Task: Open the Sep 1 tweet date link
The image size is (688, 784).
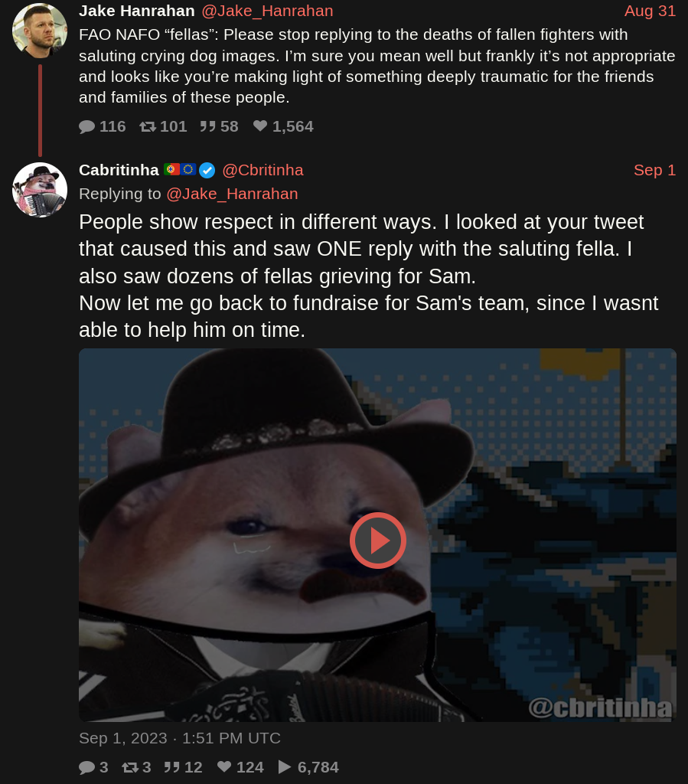Action: pos(654,170)
